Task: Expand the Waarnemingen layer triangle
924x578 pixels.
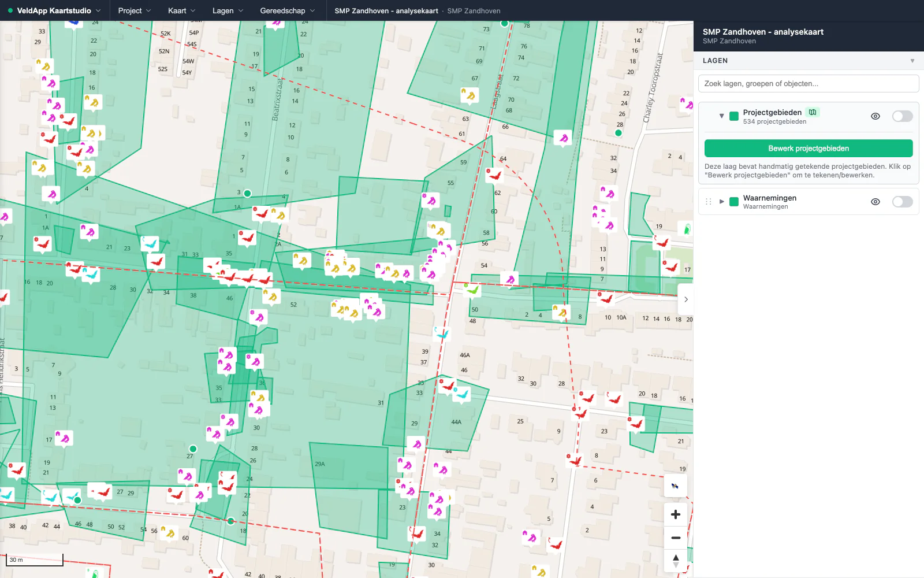Action: pyautogui.click(x=721, y=202)
